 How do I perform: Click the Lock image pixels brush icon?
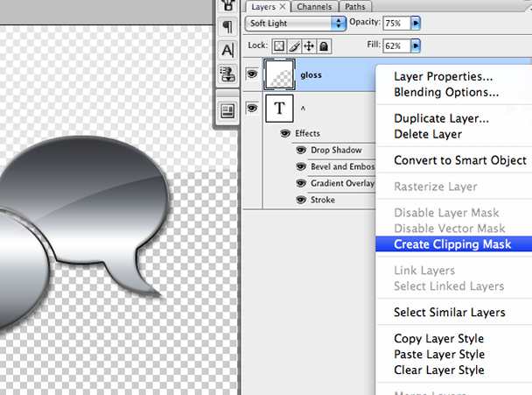pyautogui.click(x=294, y=46)
